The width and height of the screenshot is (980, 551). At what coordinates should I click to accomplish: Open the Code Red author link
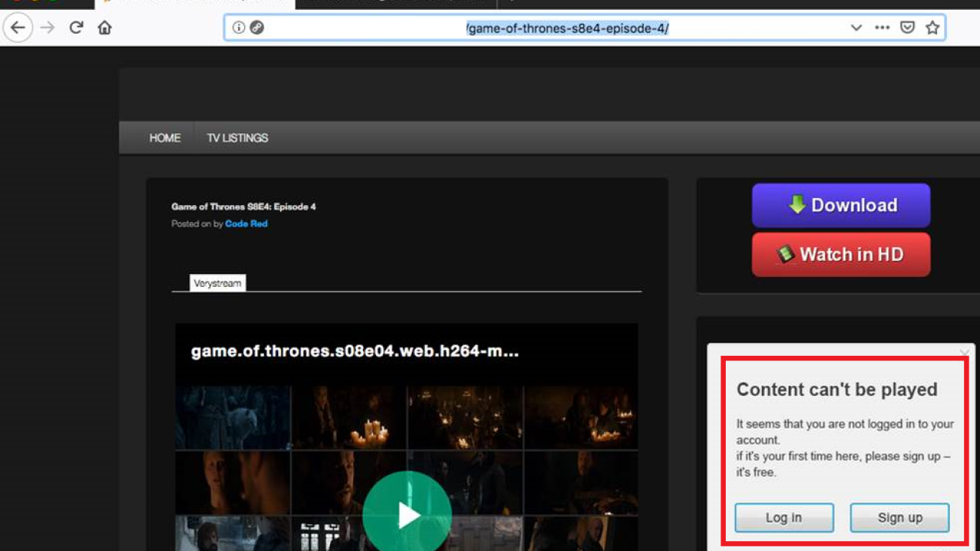pos(247,223)
